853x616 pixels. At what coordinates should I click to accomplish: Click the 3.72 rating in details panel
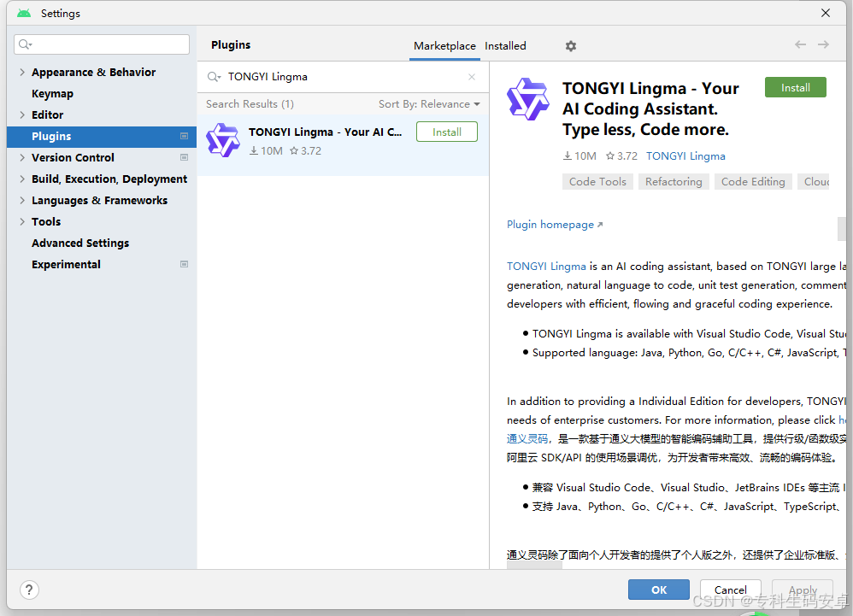click(621, 156)
